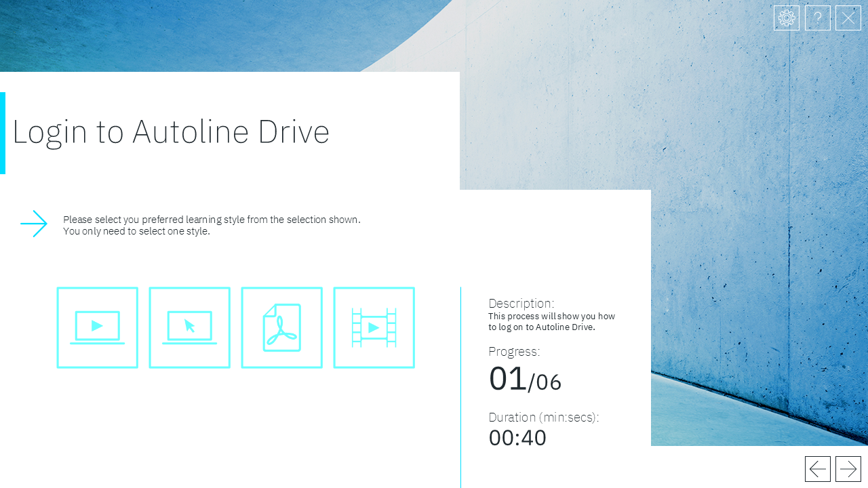Open the PDF document learning style

(281, 327)
